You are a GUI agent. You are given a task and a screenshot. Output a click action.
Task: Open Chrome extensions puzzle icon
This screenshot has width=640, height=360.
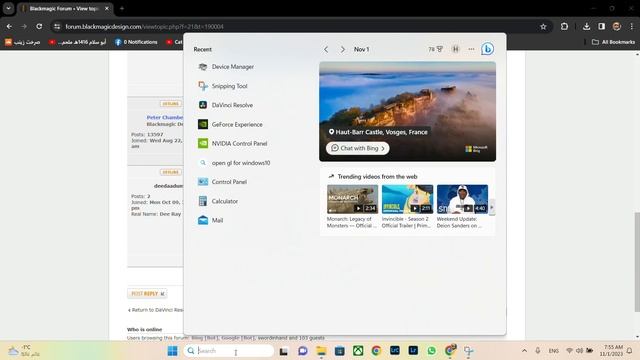coord(564,27)
